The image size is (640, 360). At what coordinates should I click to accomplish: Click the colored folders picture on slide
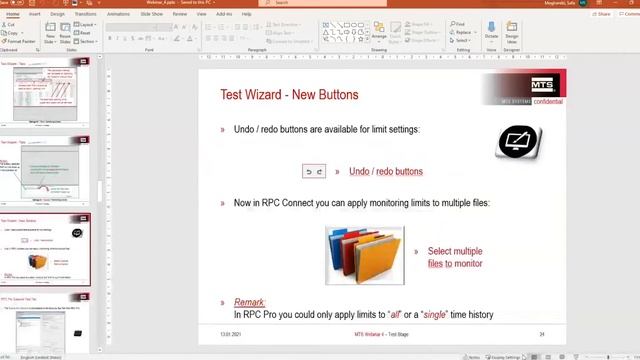365,256
